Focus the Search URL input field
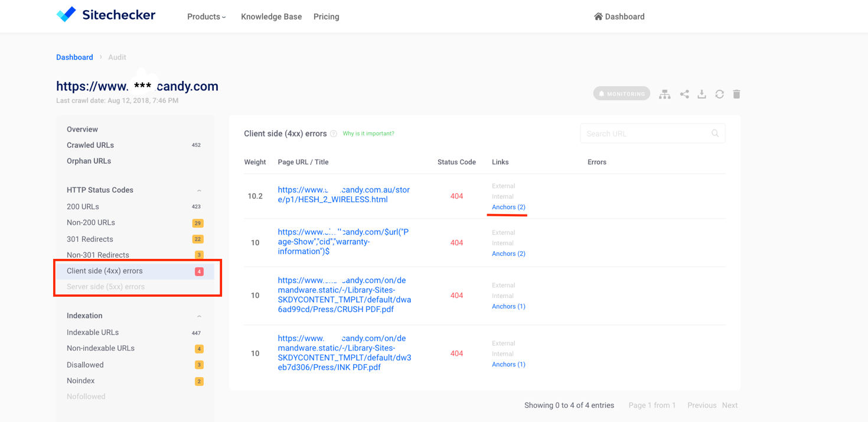Image resolution: width=868 pixels, height=422 pixels. 652,134
